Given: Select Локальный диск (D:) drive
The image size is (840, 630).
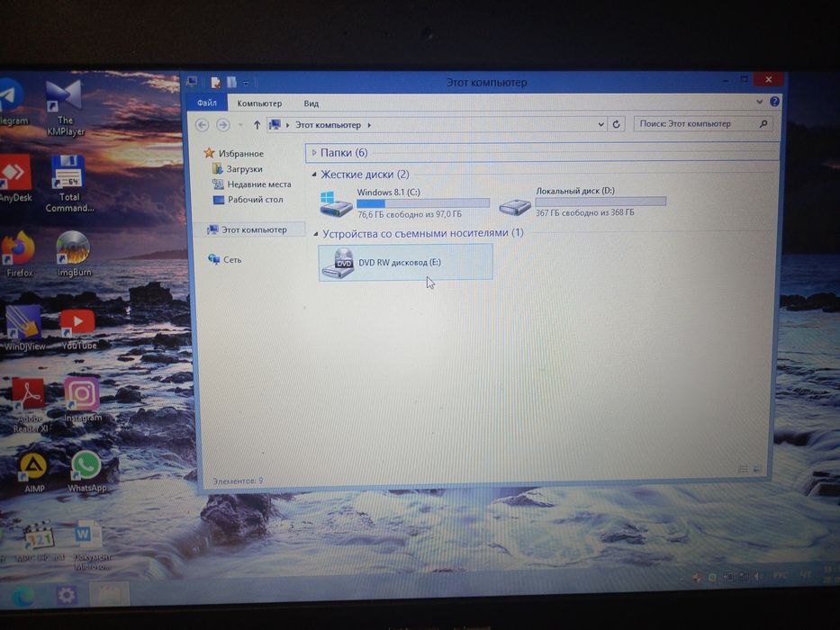Looking at the screenshot, I should [x=583, y=202].
